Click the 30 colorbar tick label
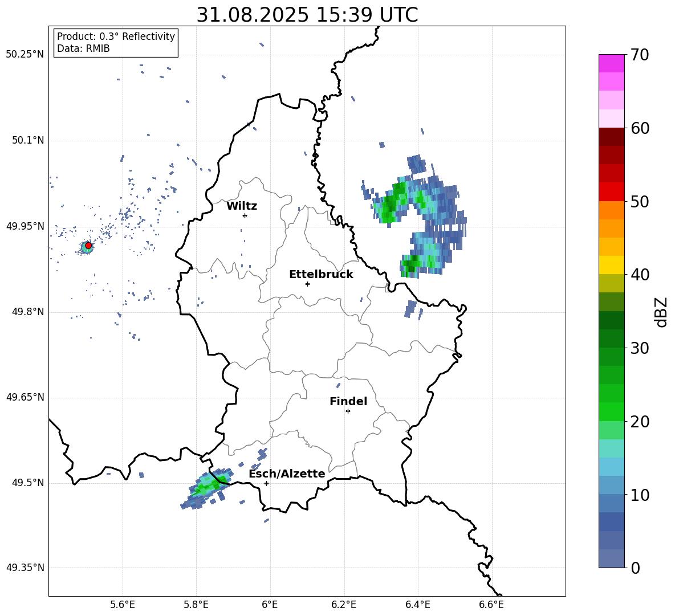Screen dimensions: 675x616 point(640,348)
